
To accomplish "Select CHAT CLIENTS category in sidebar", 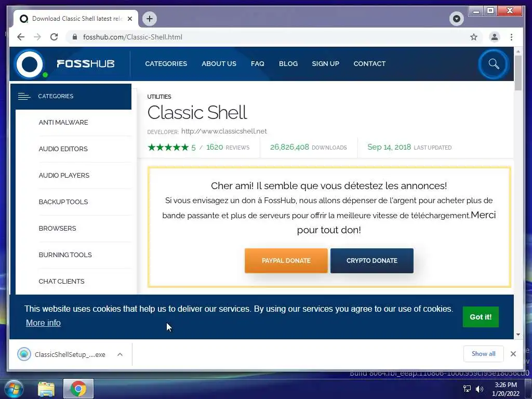I will (x=61, y=281).
